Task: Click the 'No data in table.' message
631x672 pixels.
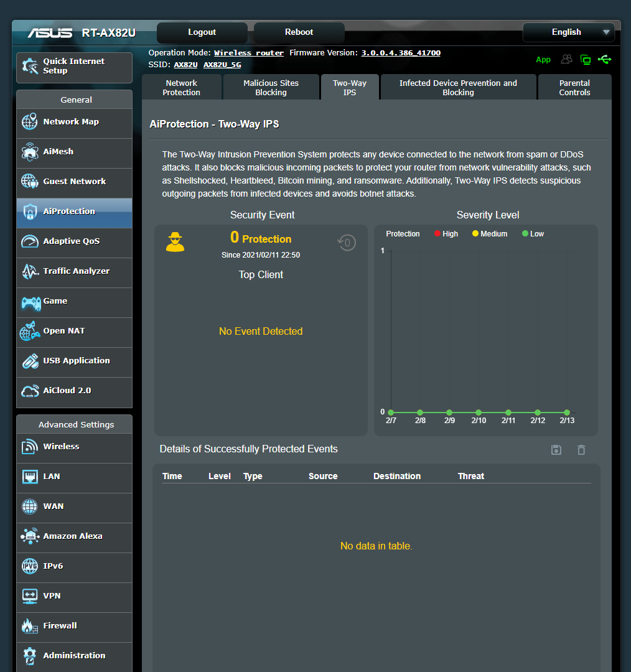Action: click(376, 546)
